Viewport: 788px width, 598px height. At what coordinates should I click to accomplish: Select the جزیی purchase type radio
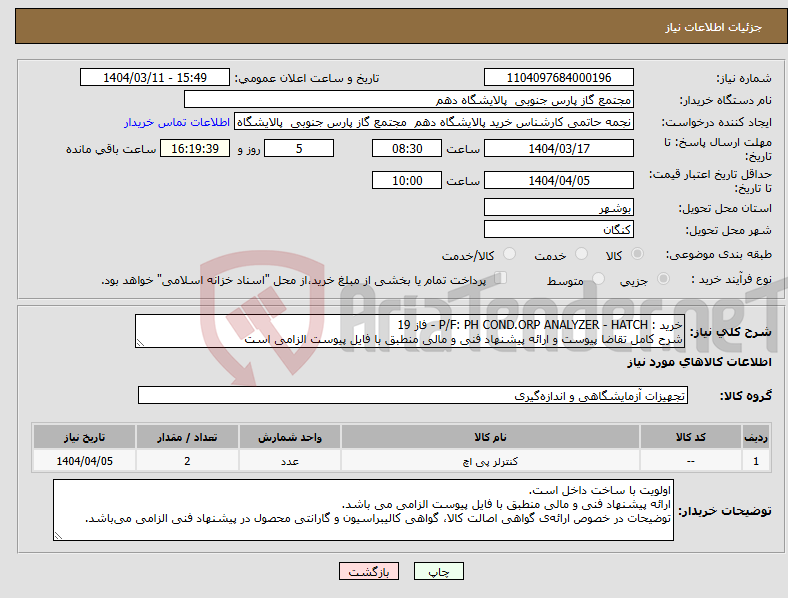(x=663, y=278)
